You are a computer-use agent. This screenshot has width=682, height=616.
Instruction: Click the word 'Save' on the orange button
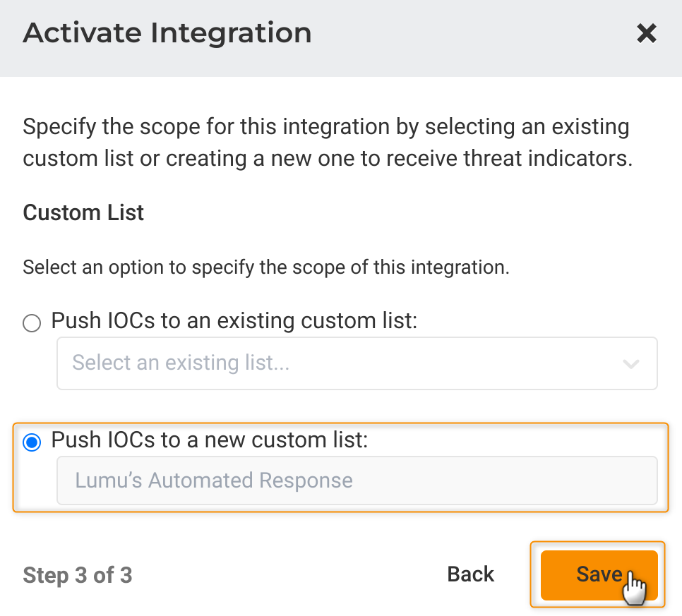(599, 574)
